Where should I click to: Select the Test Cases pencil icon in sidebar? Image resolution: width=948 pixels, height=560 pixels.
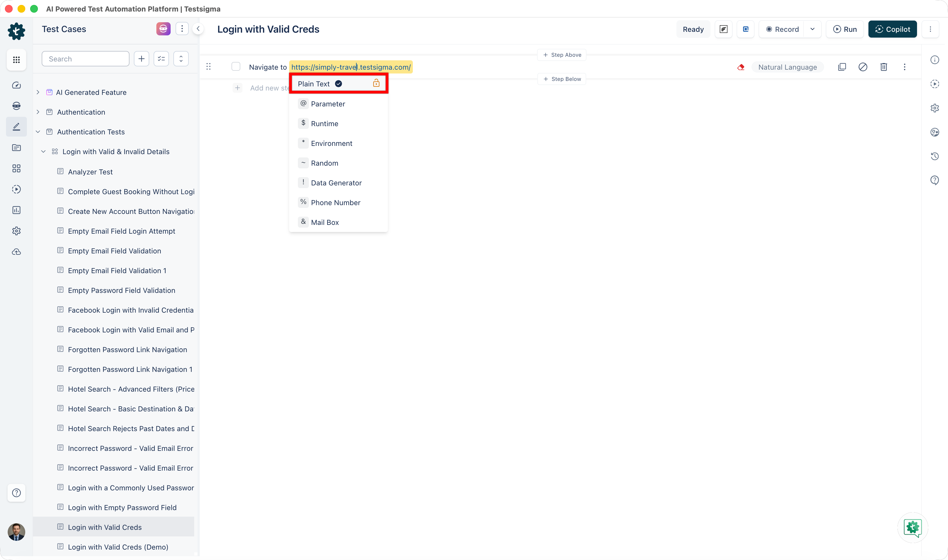17,126
